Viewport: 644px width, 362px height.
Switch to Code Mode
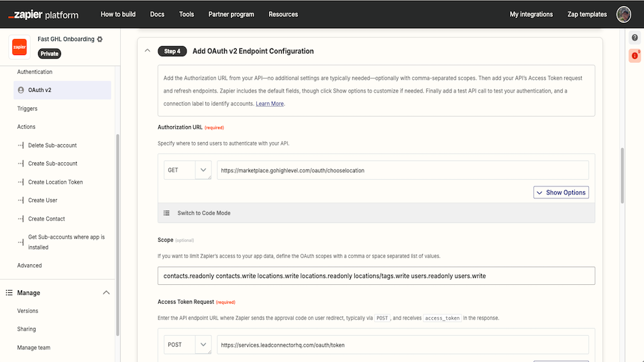point(204,213)
